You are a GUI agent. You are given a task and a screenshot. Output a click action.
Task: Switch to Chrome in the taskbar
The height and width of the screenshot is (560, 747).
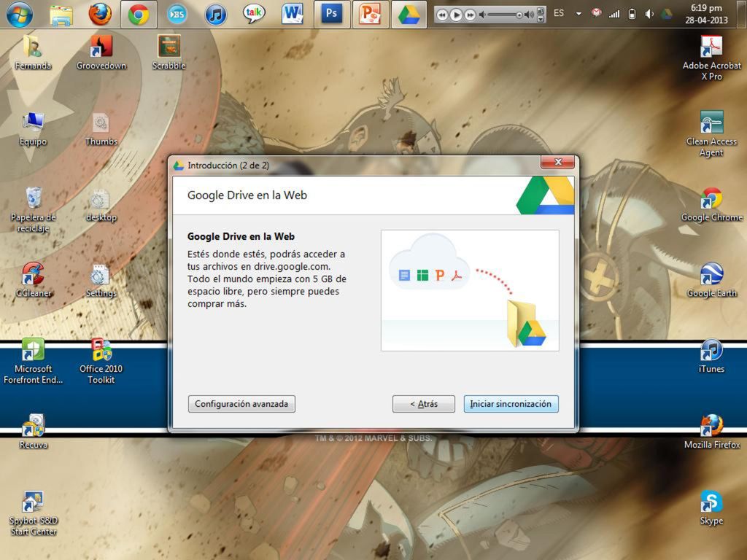pos(139,15)
